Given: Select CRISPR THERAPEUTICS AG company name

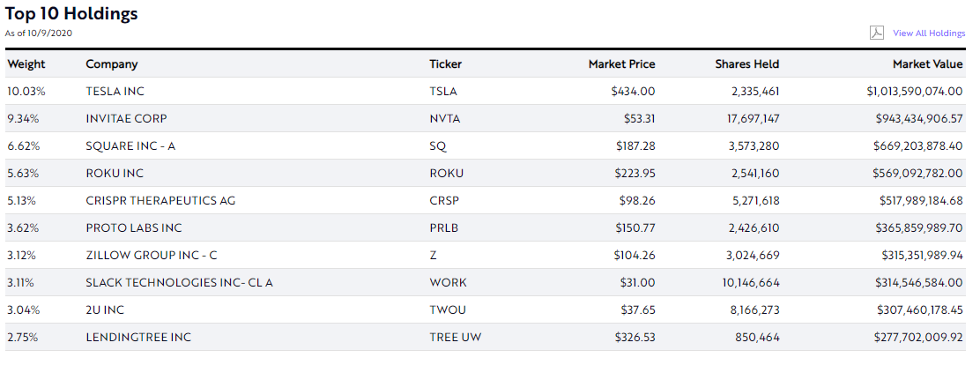Looking at the screenshot, I should pyautogui.click(x=160, y=201).
